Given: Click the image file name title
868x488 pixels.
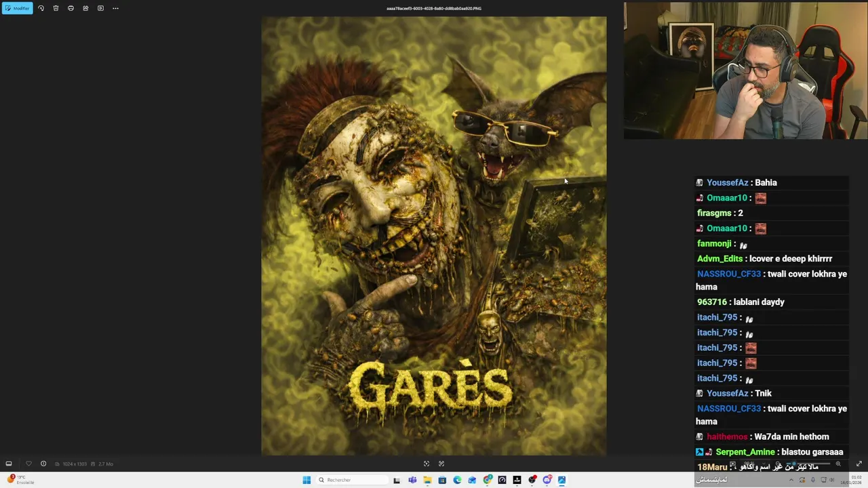Looking at the screenshot, I should (x=434, y=9).
